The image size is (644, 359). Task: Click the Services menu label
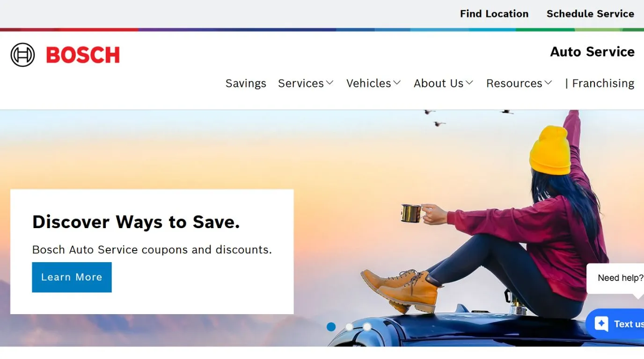301,83
